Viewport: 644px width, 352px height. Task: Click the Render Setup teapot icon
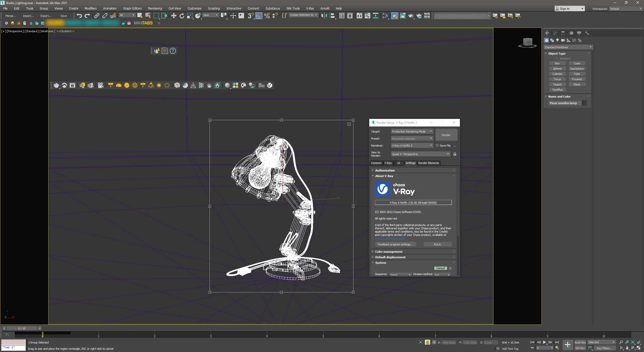pyautogui.click(x=394, y=16)
